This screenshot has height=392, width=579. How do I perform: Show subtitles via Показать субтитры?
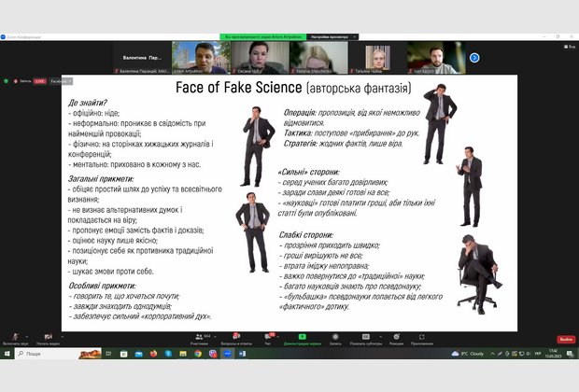[x=365, y=339]
